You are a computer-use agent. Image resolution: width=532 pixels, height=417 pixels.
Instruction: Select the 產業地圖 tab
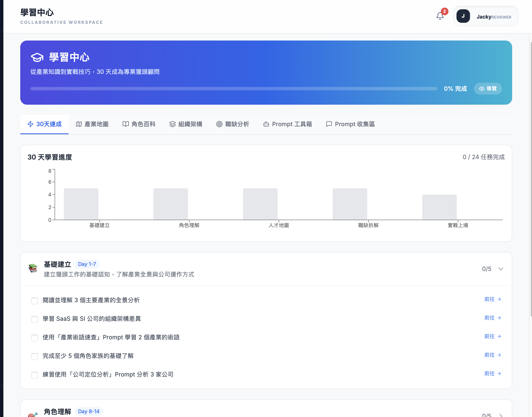point(92,124)
